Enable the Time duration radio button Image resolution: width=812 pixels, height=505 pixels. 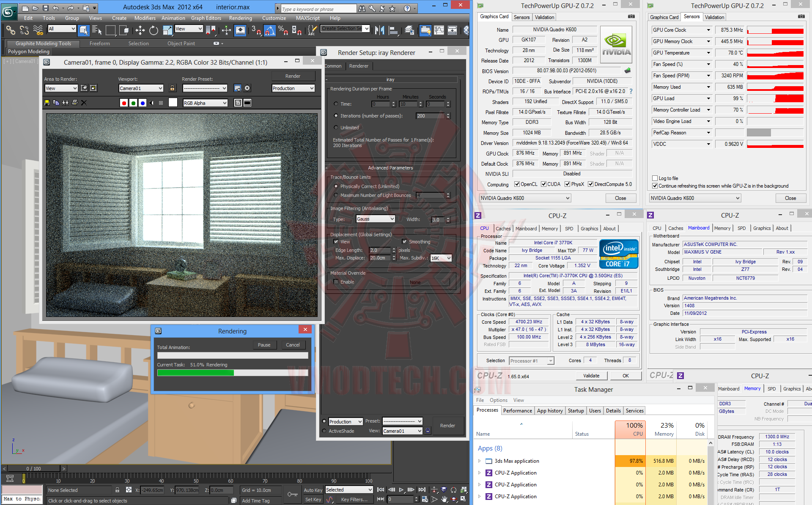point(336,104)
